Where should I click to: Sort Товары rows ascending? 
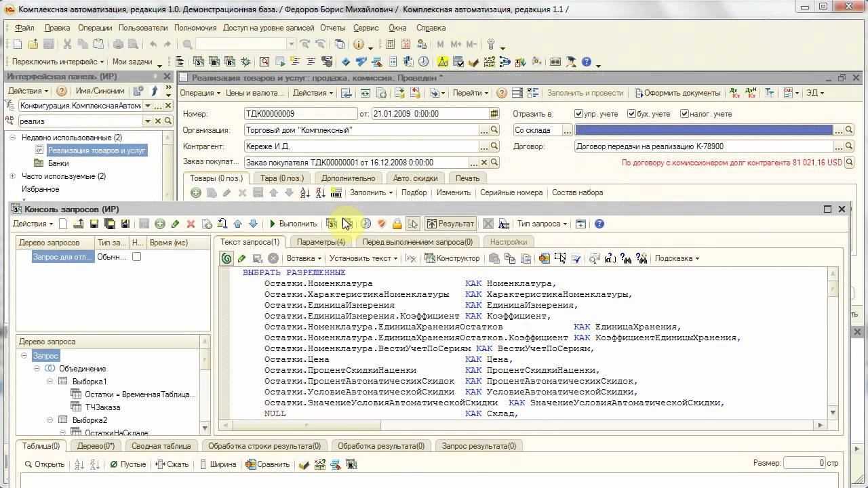pyautogui.click(x=304, y=192)
